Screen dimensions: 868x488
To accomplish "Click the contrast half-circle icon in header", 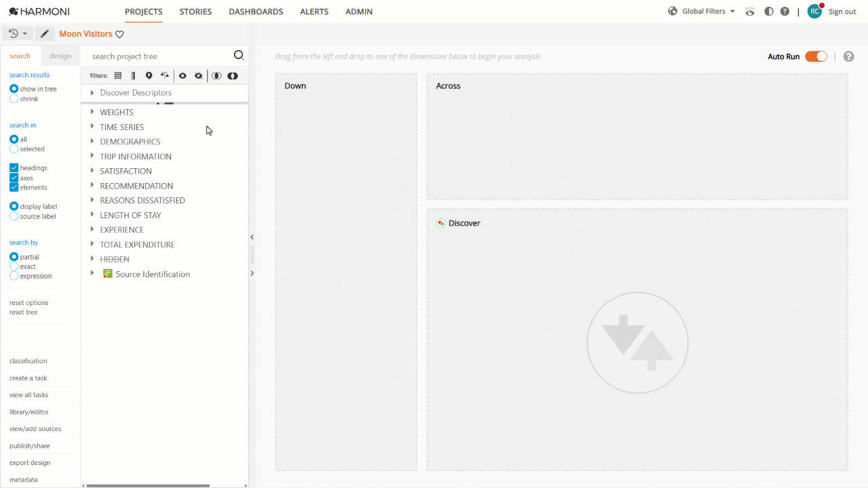I will point(768,12).
